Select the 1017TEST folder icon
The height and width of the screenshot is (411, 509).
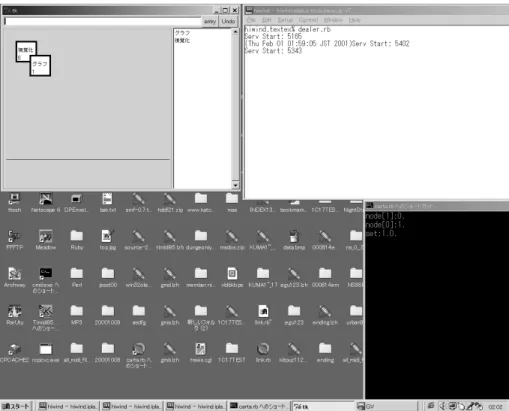232,353
